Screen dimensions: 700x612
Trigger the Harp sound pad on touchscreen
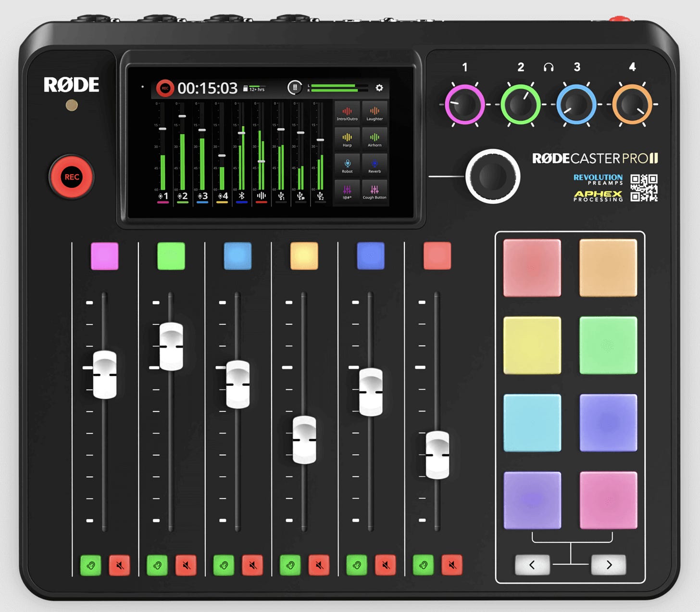coord(347,140)
